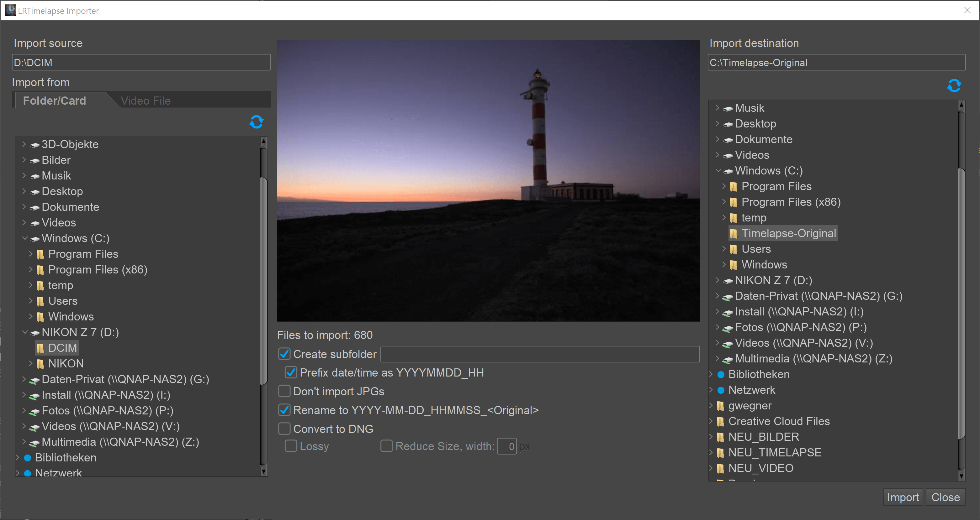Click inside the Create subfolder name field
Screen dimensions: 980x520
(x=540, y=354)
